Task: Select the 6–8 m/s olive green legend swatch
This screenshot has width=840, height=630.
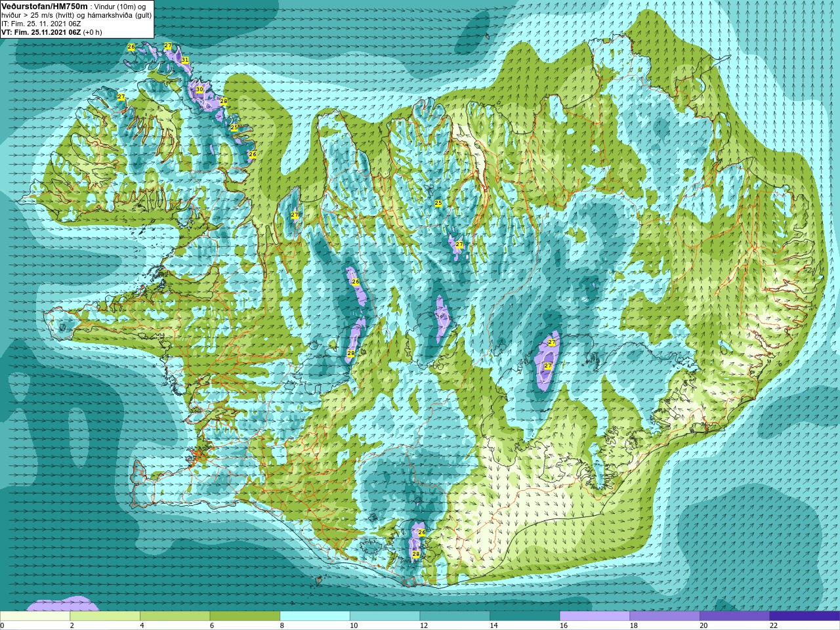Action: point(245,616)
